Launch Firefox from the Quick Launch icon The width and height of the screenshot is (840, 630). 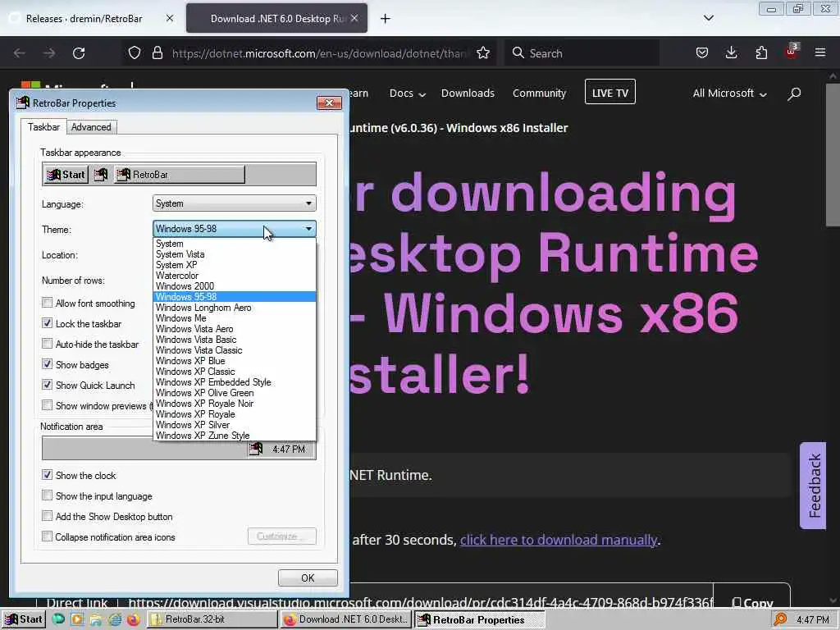coord(134,619)
